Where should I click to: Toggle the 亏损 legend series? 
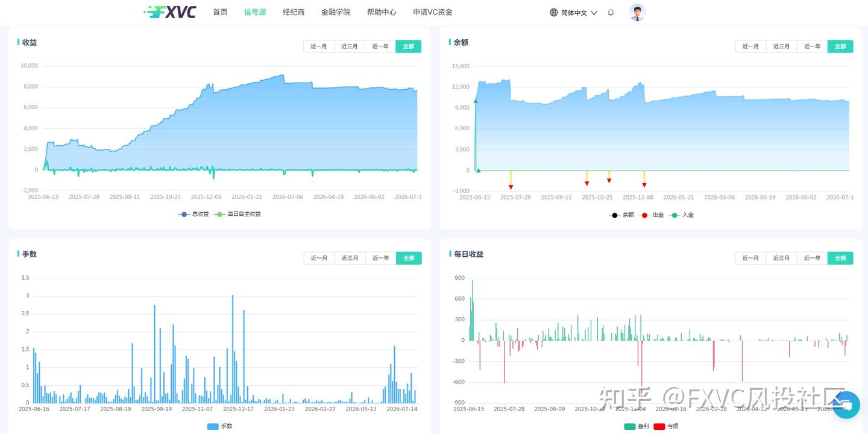point(666,426)
